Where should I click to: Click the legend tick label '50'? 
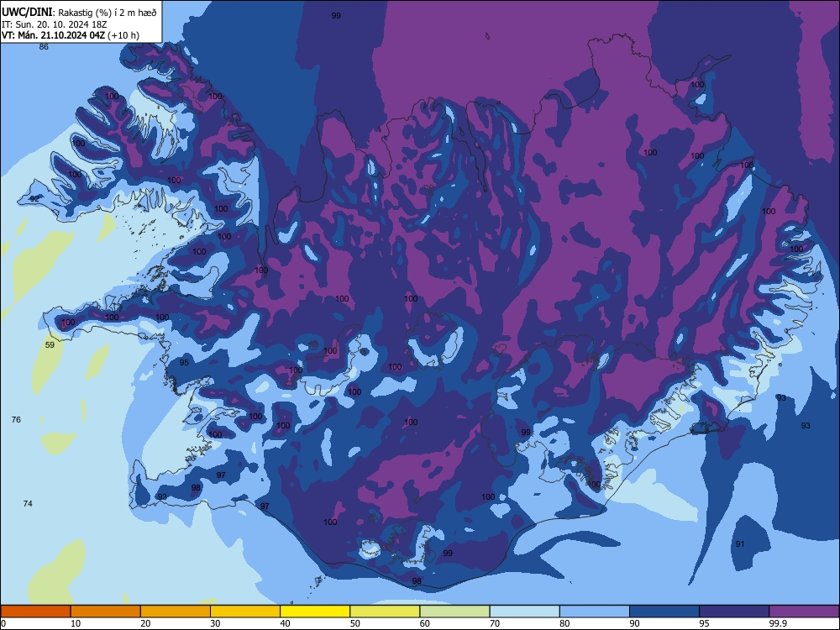[x=355, y=623]
